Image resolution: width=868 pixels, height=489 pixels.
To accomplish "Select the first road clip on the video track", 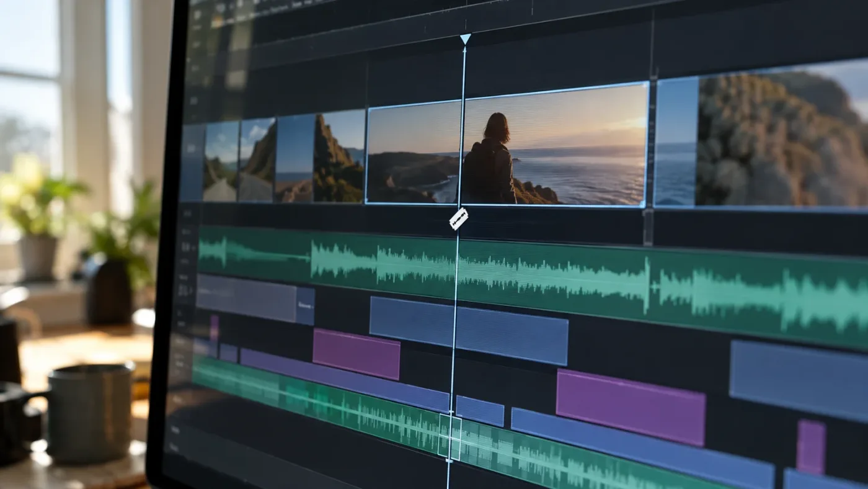I will (221, 161).
